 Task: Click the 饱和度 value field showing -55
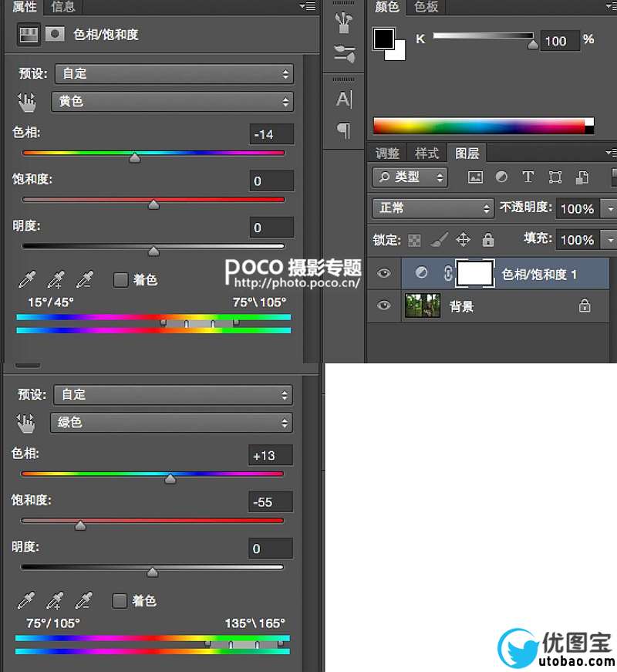point(271,501)
